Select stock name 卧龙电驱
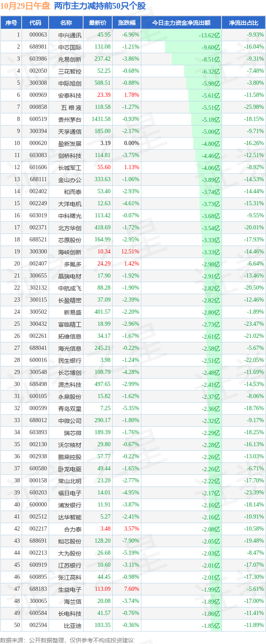This screenshot has width=266, height=644. click(70, 469)
